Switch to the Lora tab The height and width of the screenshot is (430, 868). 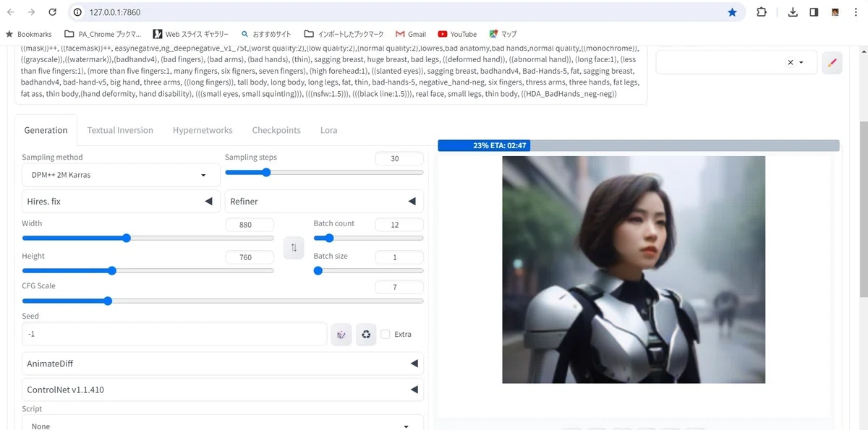click(x=329, y=130)
